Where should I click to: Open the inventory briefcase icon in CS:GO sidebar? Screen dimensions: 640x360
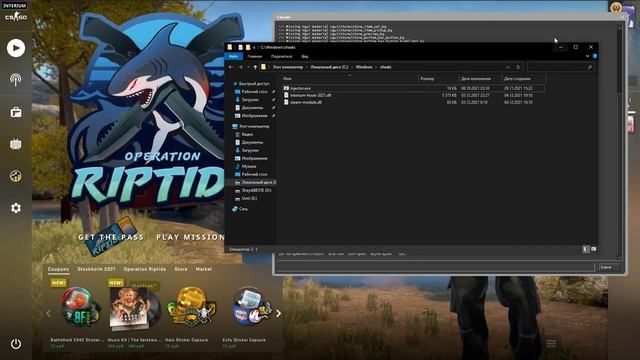(16, 112)
